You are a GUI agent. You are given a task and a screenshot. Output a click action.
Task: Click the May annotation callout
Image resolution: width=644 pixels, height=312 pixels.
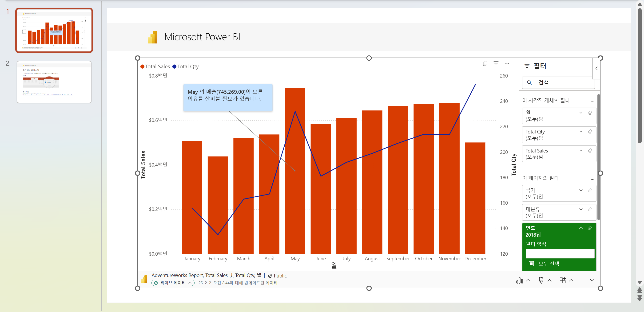coord(228,98)
